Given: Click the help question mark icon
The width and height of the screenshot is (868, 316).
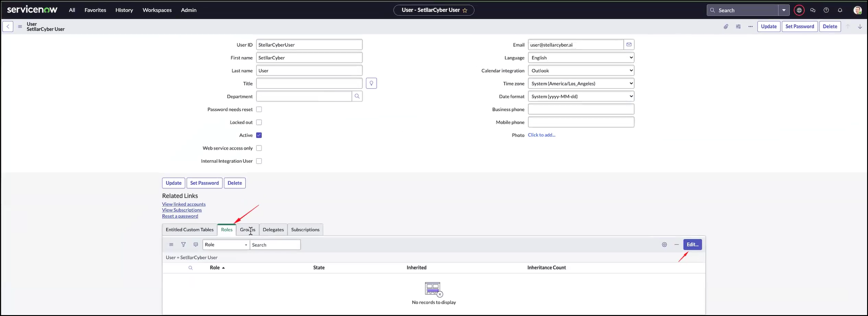Looking at the screenshot, I should [826, 10].
